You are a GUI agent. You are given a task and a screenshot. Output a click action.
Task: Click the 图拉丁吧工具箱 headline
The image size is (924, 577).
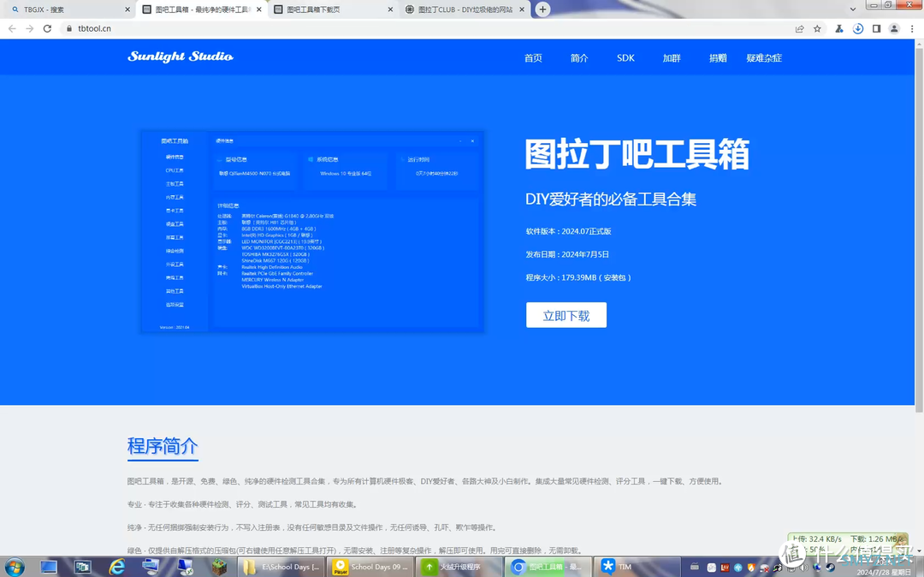tap(637, 154)
